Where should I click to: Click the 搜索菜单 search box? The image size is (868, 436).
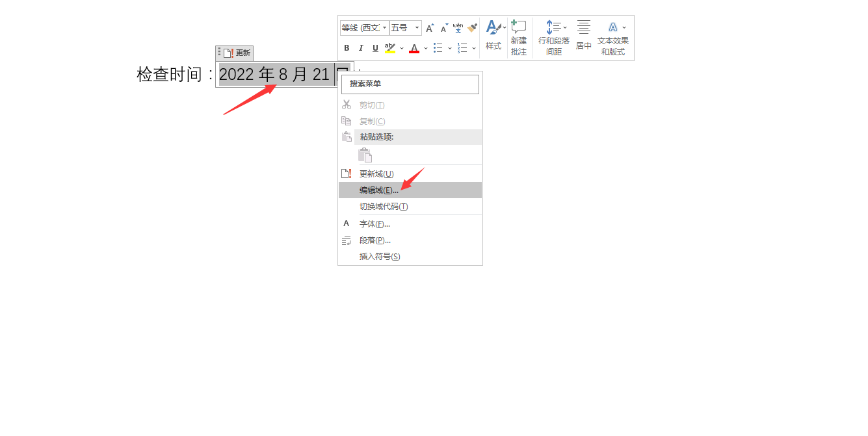coord(410,84)
